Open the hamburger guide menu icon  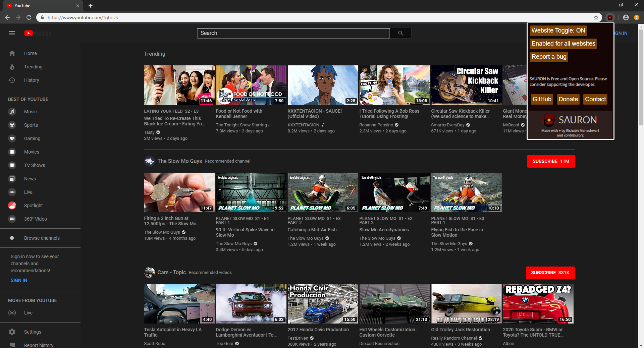pos(12,33)
